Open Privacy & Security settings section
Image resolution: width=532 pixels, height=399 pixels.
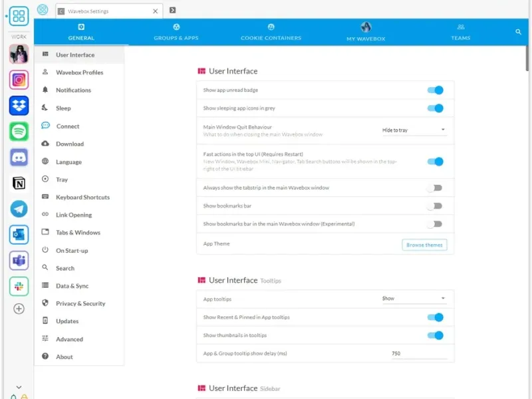(x=80, y=304)
